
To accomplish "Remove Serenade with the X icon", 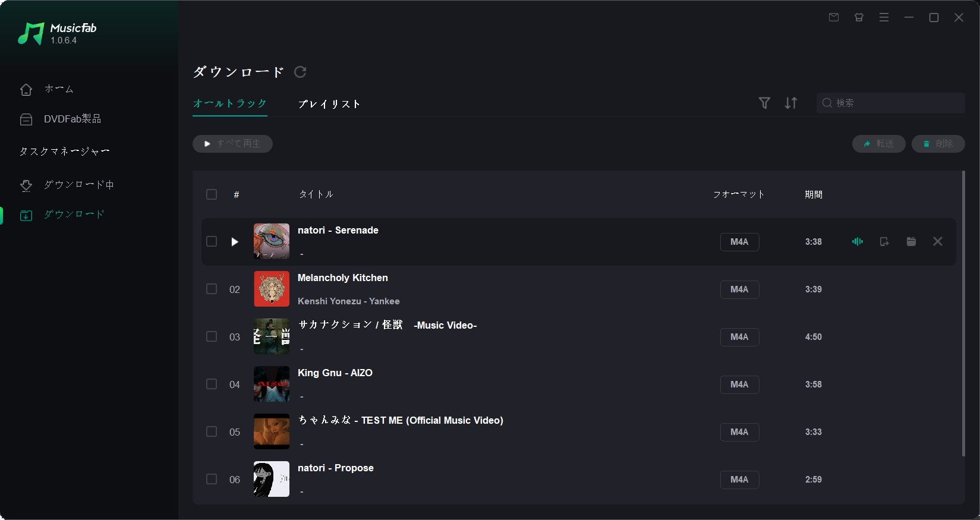I will (x=938, y=241).
